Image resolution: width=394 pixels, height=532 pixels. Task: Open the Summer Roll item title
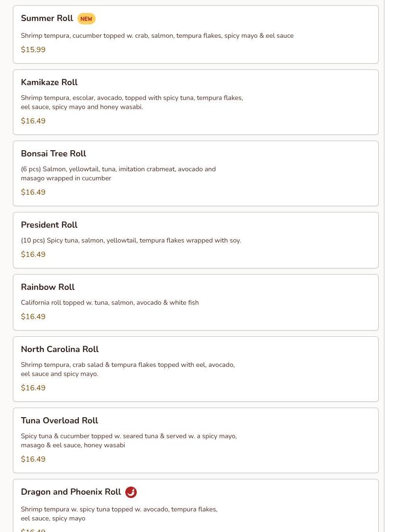pyautogui.click(x=47, y=19)
